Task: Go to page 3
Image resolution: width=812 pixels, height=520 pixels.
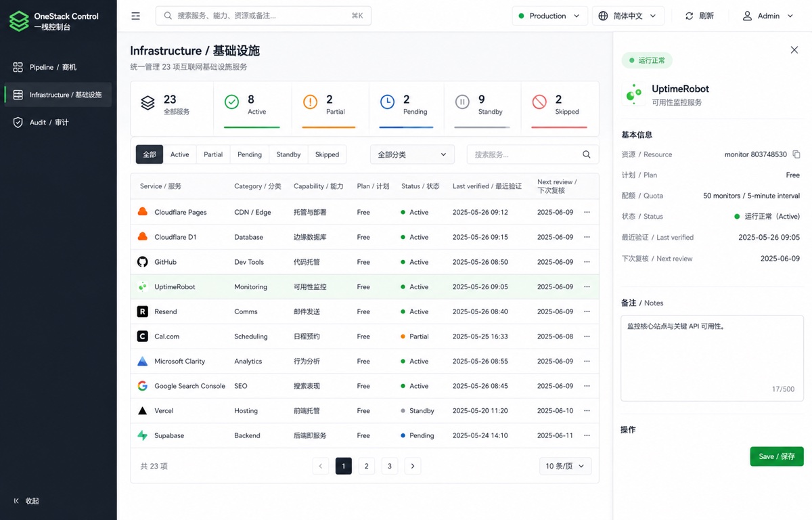Action: pyautogui.click(x=390, y=466)
